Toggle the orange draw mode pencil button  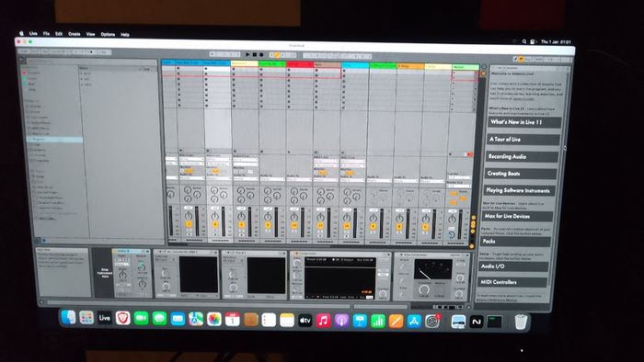(x=277, y=55)
